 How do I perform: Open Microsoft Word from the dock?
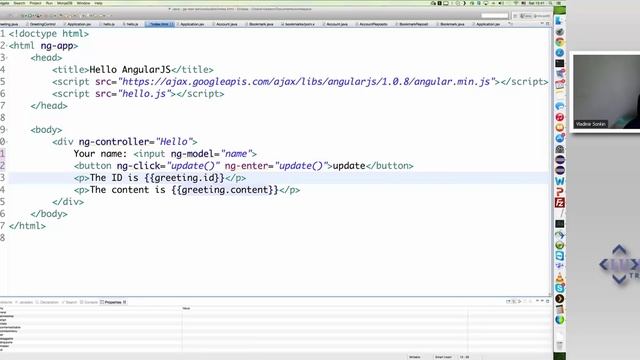click(560, 181)
